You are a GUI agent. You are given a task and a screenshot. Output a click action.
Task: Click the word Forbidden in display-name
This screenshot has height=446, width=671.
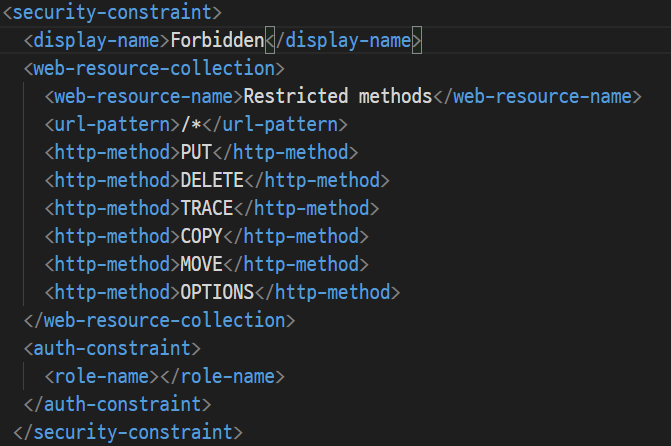(217, 41)
